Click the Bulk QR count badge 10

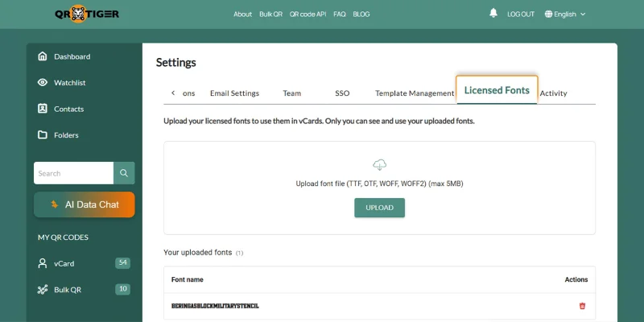[x=123, y=289]
